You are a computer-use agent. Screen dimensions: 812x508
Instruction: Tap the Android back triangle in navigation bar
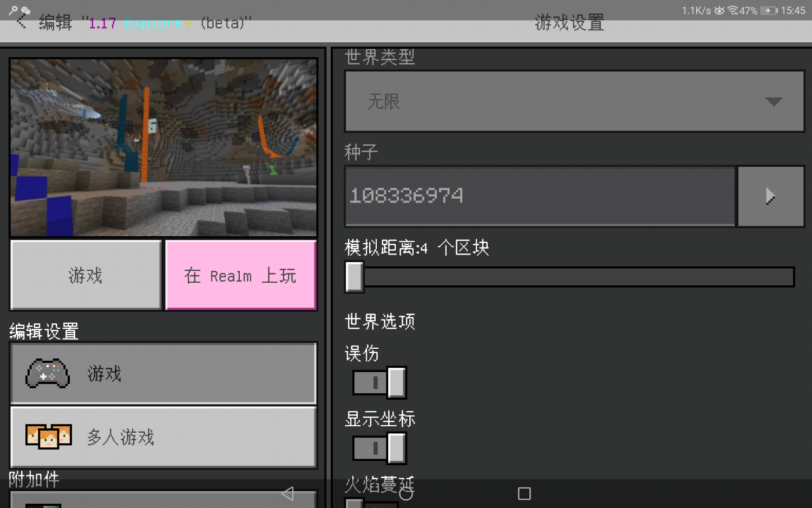[x=288, y=493]
